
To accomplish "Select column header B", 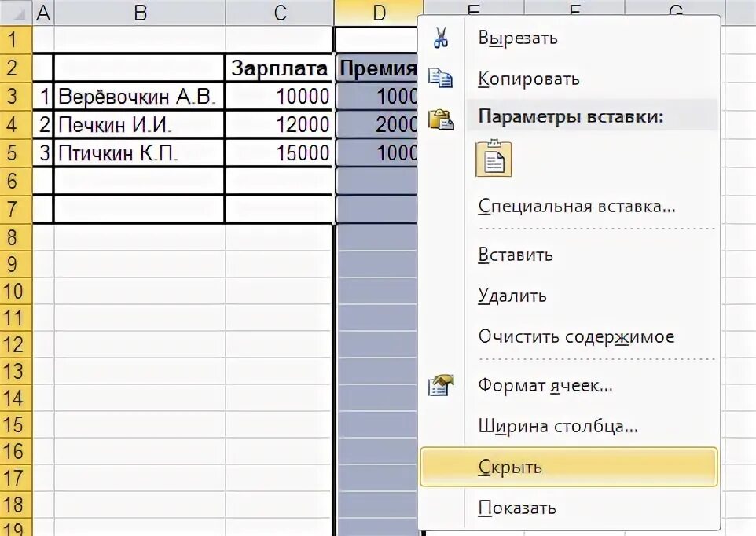I will (x=139, y=13).
